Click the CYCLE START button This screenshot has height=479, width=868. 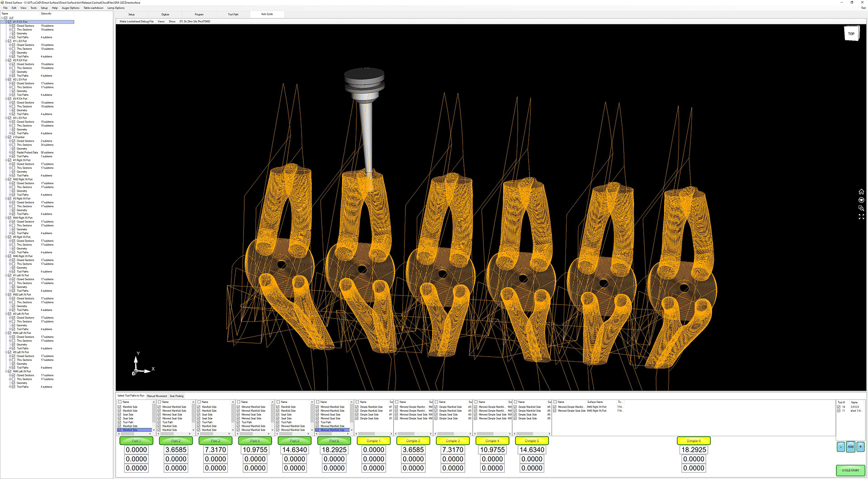point(850,470)
